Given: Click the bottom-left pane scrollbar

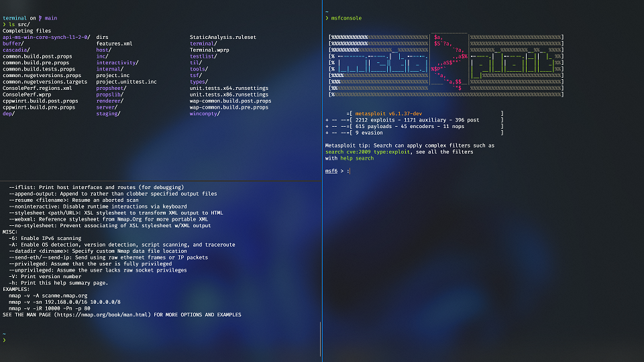Looking at the screenshot, I should click(320, 339).
